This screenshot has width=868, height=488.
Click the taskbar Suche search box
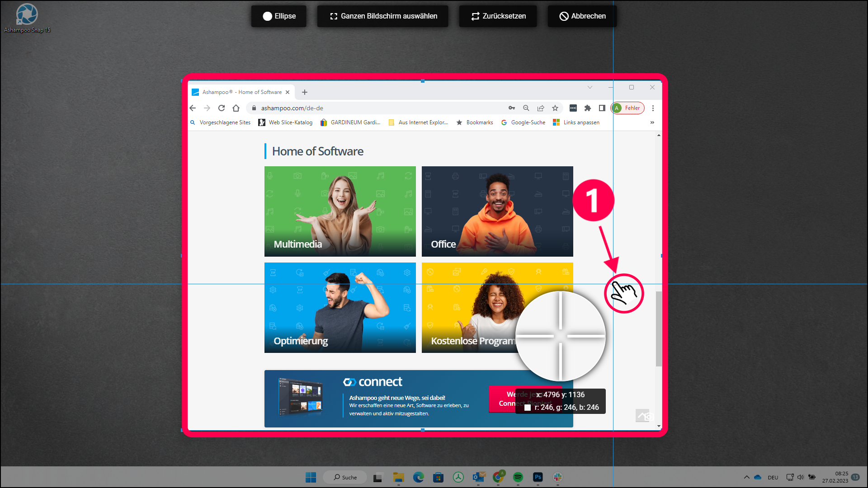(345, 477)
